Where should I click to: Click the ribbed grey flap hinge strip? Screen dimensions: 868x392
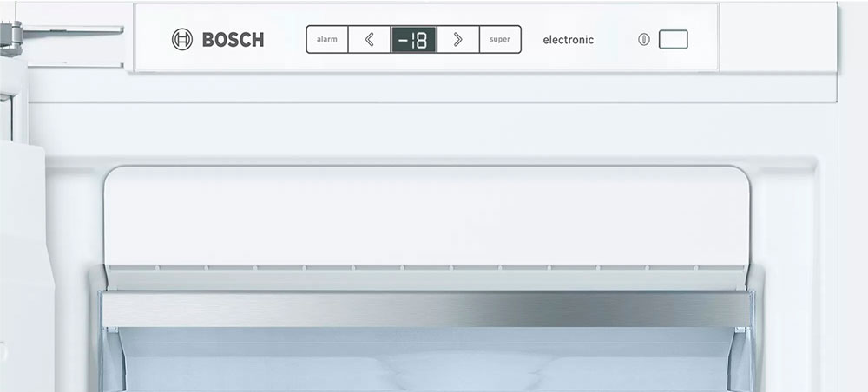coord(425,276)
